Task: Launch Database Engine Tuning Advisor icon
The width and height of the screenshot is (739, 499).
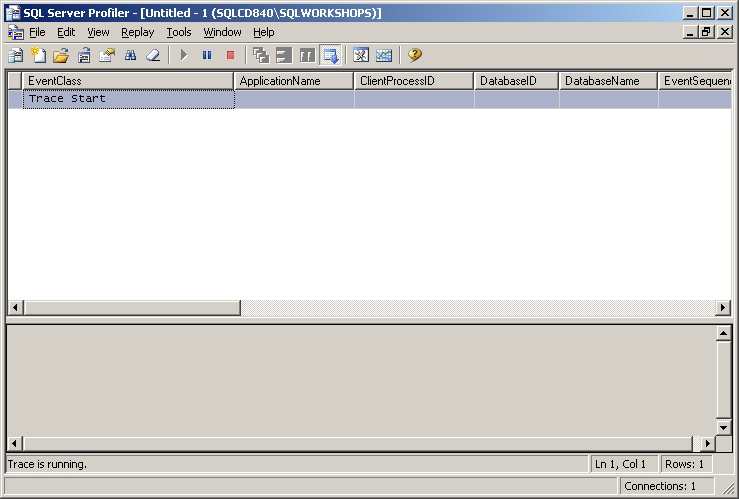Action: [x=361, y=56]
